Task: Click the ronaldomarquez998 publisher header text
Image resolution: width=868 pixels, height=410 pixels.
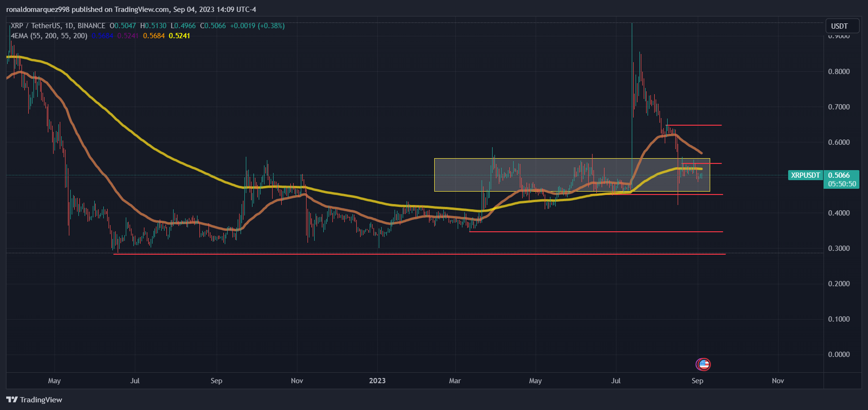Action: [x=131, y=10]
